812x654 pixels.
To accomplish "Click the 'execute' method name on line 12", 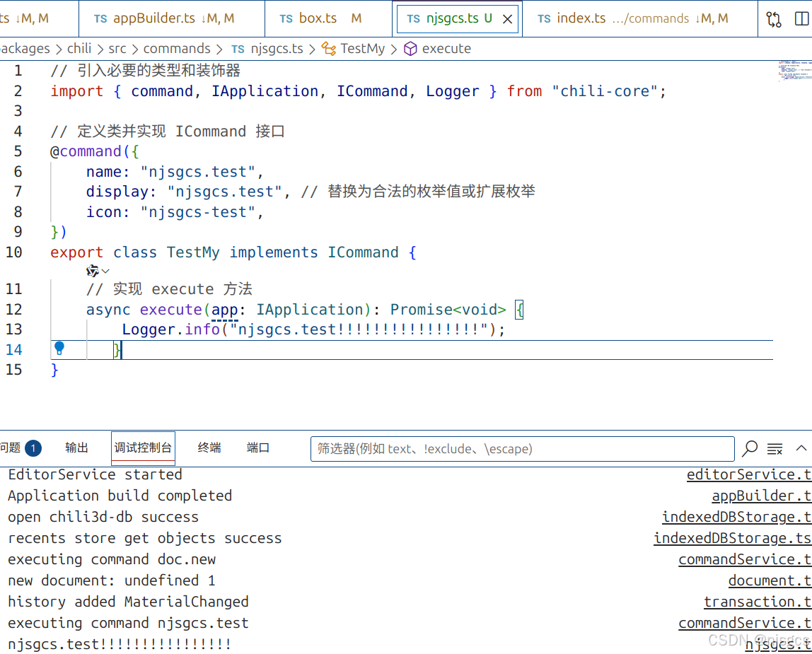I will coord(171,310).
